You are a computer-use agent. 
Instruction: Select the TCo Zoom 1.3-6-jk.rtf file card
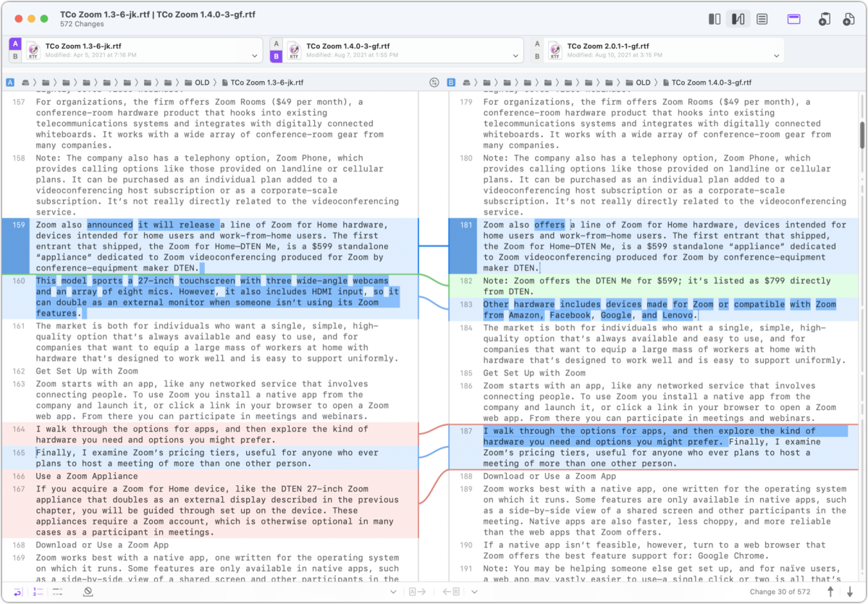coord(135,51)
